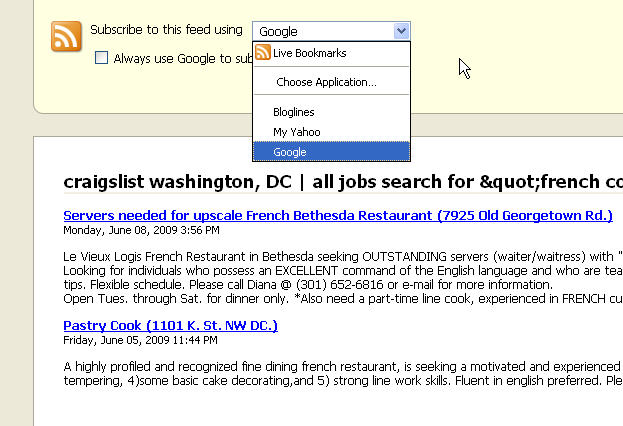623x426 pixels.
Task: Click the Subscribe to this feed using label
Action: [x=166, y=30]
